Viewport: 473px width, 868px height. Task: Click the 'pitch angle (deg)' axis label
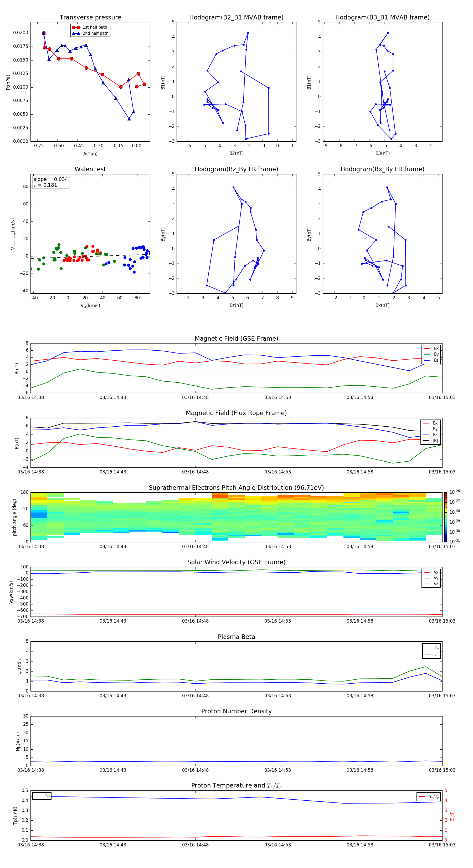(14, 517)
